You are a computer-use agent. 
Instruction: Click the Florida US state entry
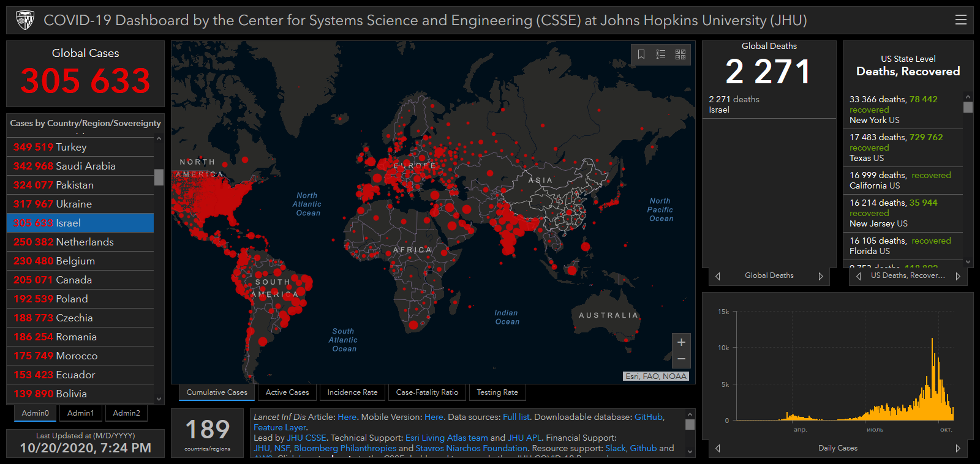(903, 245)
